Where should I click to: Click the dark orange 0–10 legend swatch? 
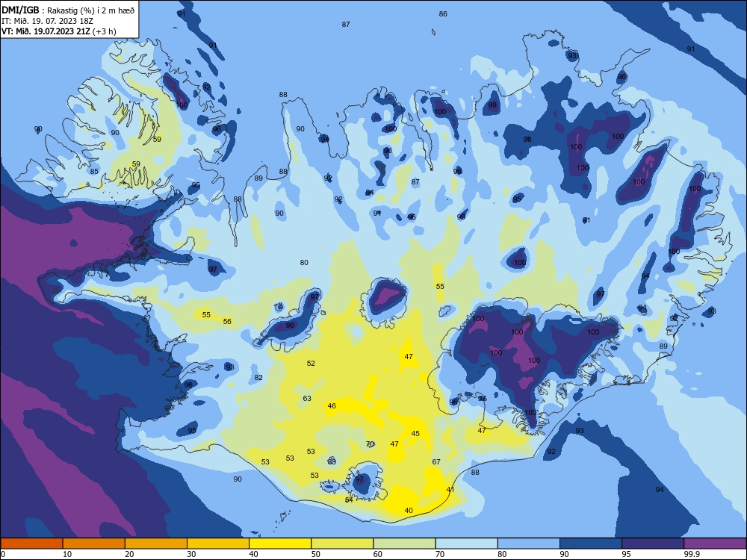31,544
